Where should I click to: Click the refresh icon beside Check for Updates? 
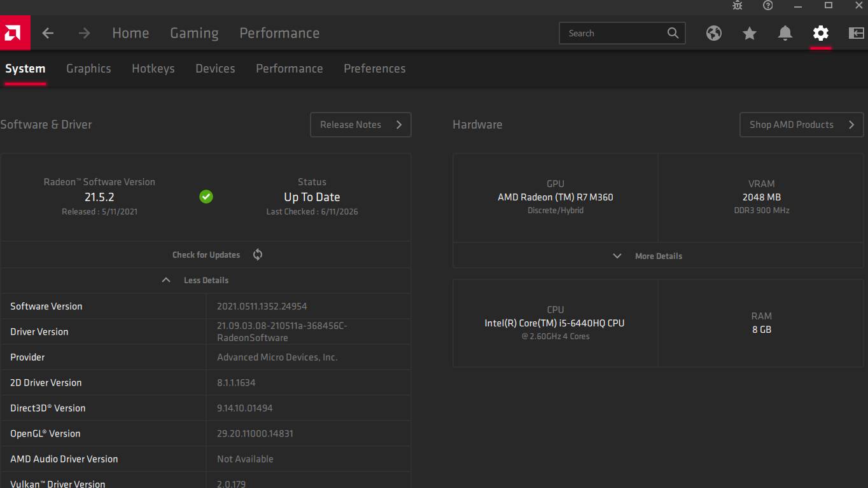click(258, 254)
